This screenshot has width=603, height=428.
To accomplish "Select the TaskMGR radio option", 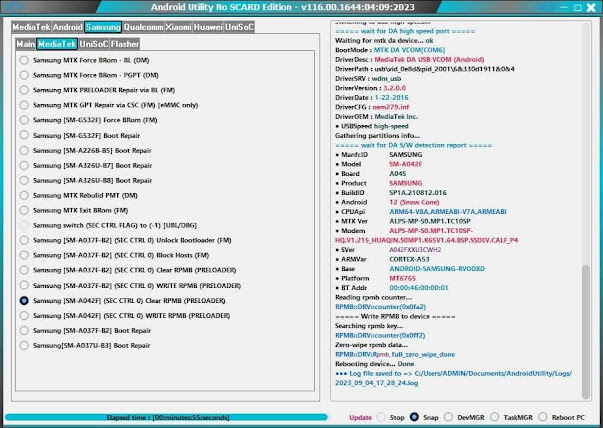I will (x=495, y=417).
